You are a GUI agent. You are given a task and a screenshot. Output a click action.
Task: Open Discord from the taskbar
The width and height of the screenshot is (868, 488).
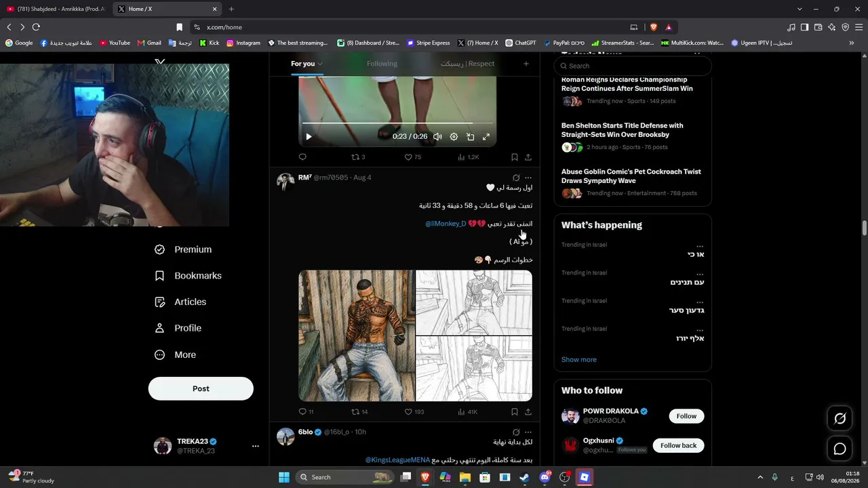click(545, 477)
